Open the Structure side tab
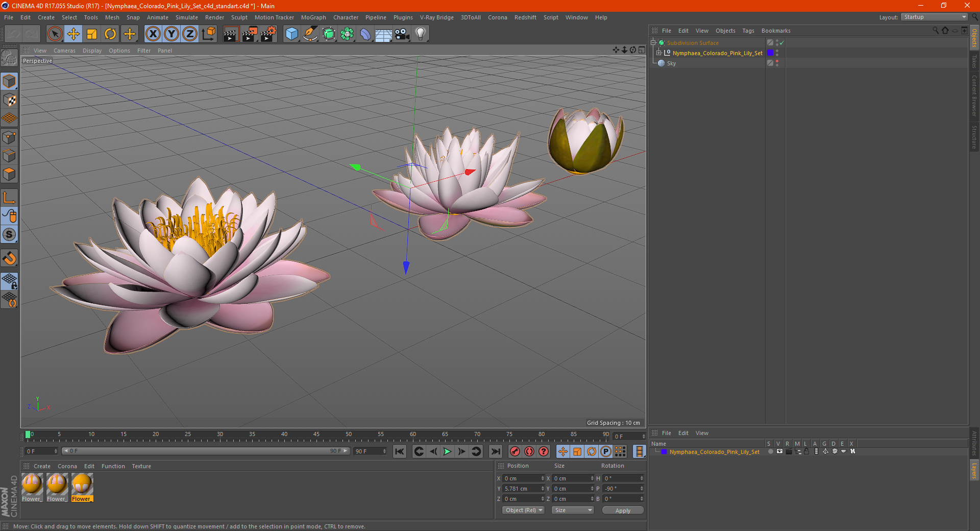Image resolution: width=980 pixels, height=531 pixels. 974,137
